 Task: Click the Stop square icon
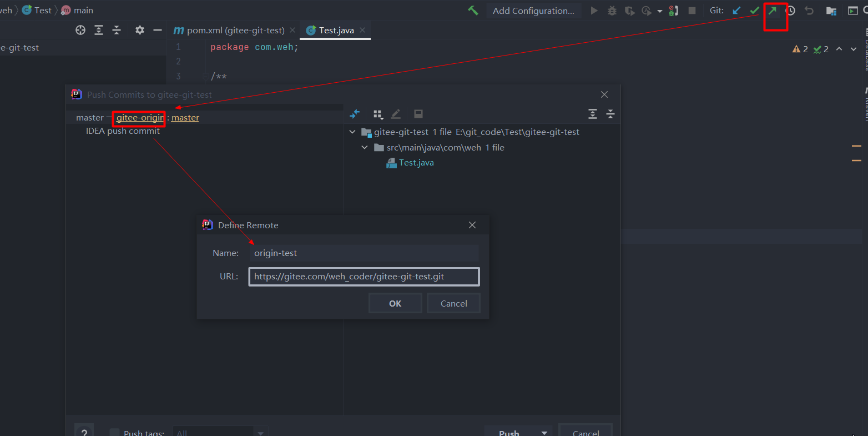coord(692,11)
